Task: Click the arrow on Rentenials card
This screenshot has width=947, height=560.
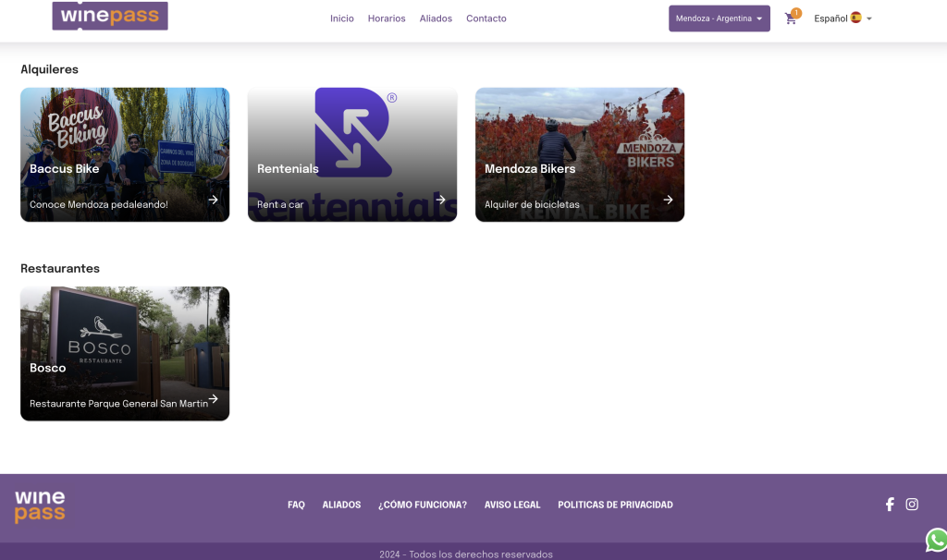Action: (440, 200)
